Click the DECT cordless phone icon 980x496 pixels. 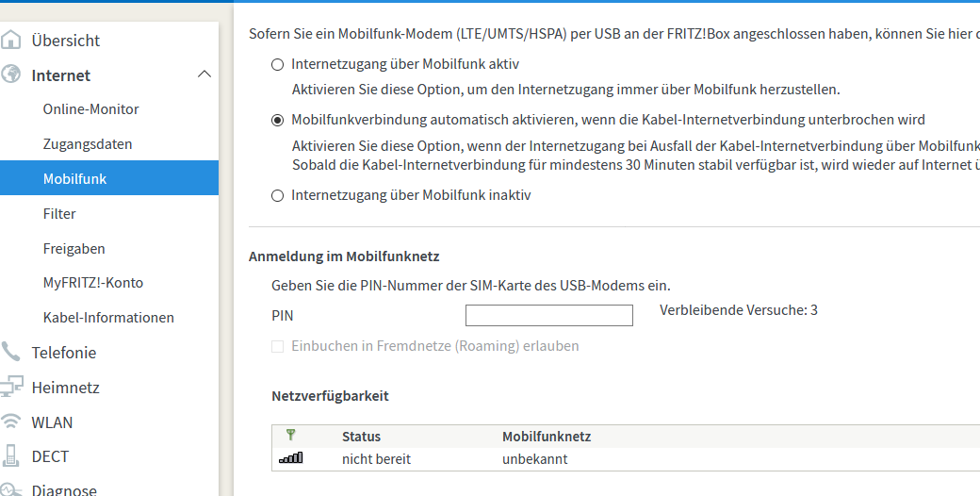[x=10, y=456]
